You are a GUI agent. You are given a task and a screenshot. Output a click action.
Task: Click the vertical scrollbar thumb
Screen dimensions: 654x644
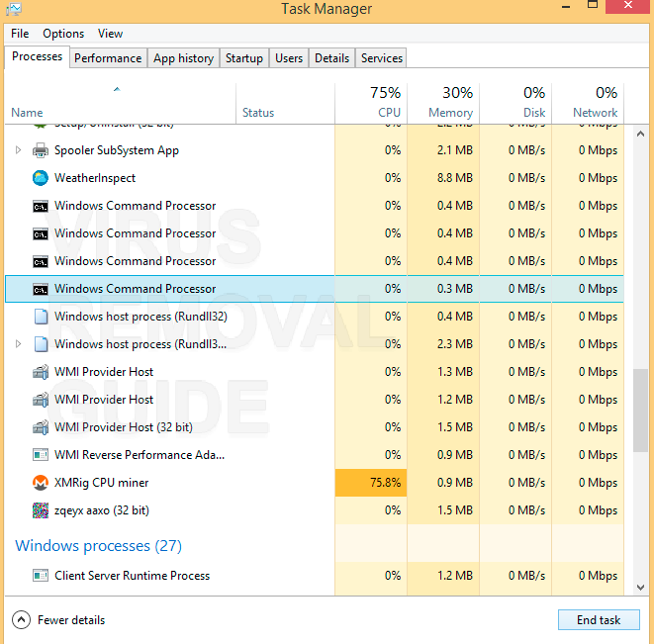[x=641, y=410]
